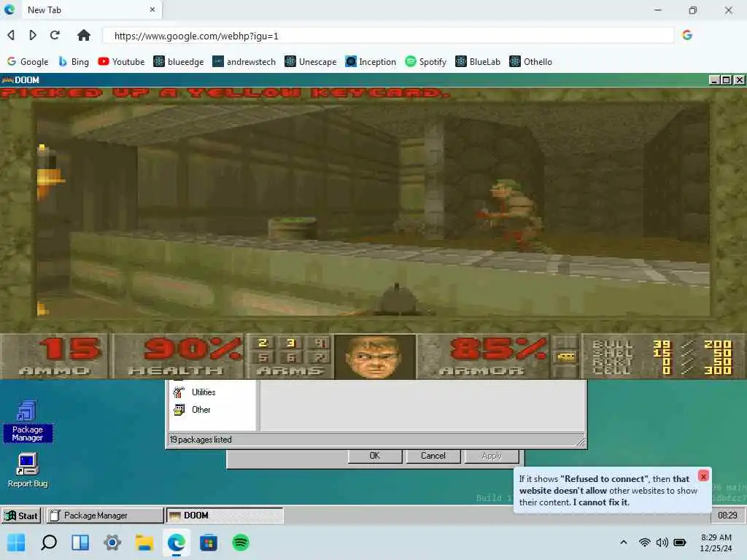Open Microsoft Edge from the taskbar
Image resolution: width=747 pixels, height=560 pixels.
point(177,542)
